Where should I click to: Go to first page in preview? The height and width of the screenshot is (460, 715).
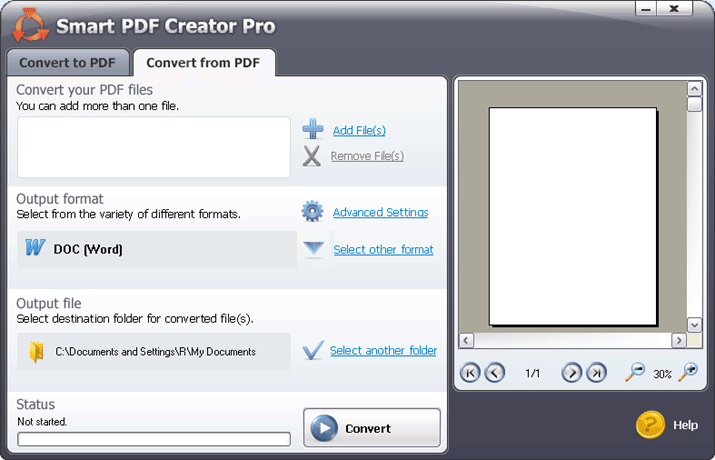[x=470, y=373]
